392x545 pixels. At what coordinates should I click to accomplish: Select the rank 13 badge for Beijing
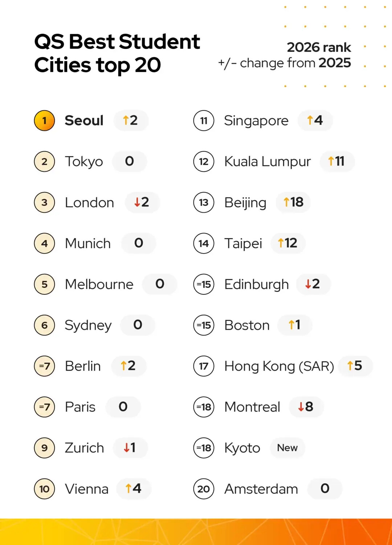tap(204, 202)
